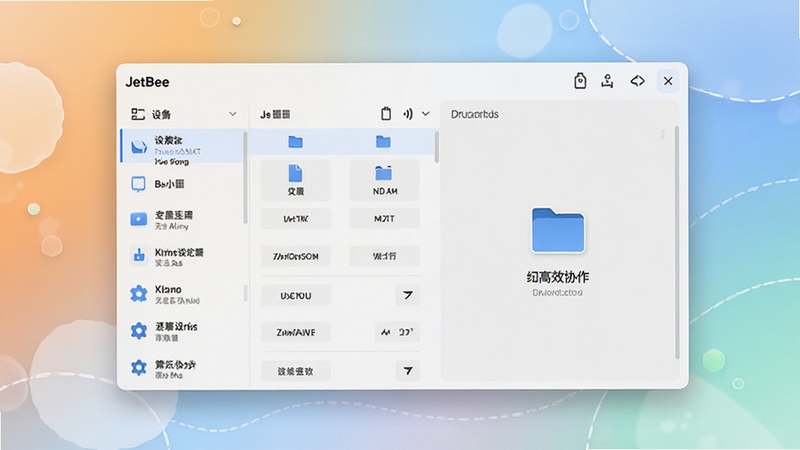The height and width of the screenshot is (450, 800).
Task: Click the preview pane vertical scrollbar
Action: point(677,242)
